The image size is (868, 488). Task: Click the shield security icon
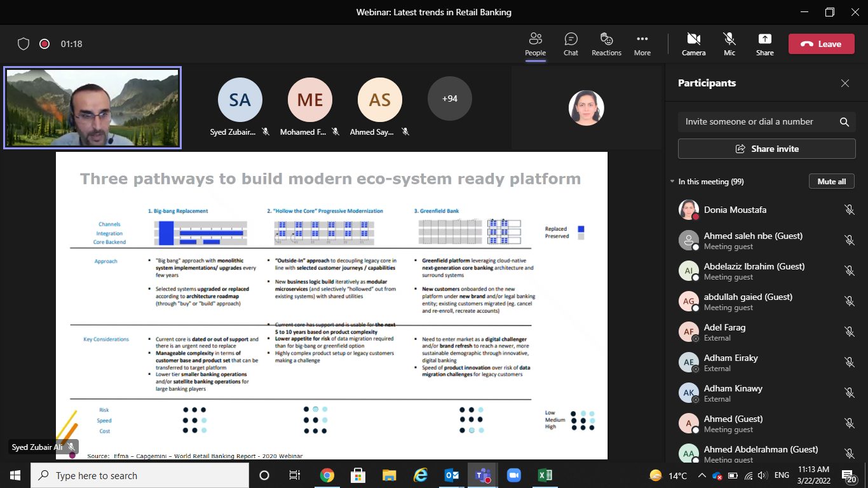24,44
